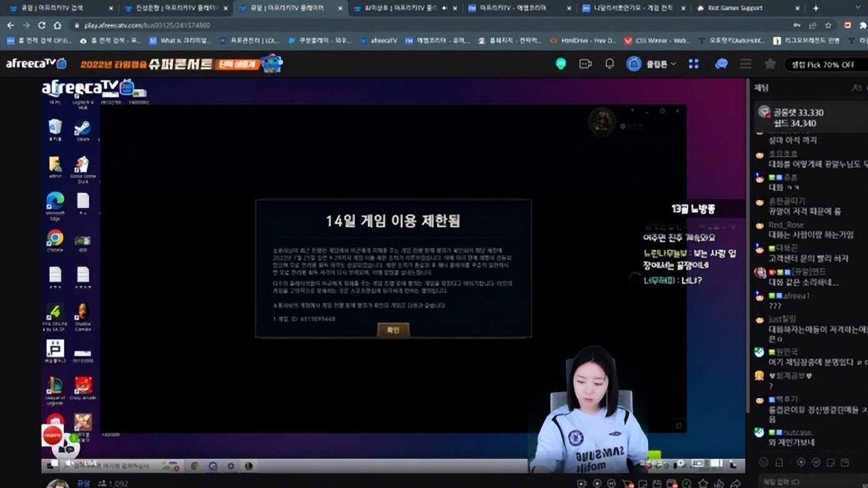Open the AutoHotKey bookmark

[731, 41]
